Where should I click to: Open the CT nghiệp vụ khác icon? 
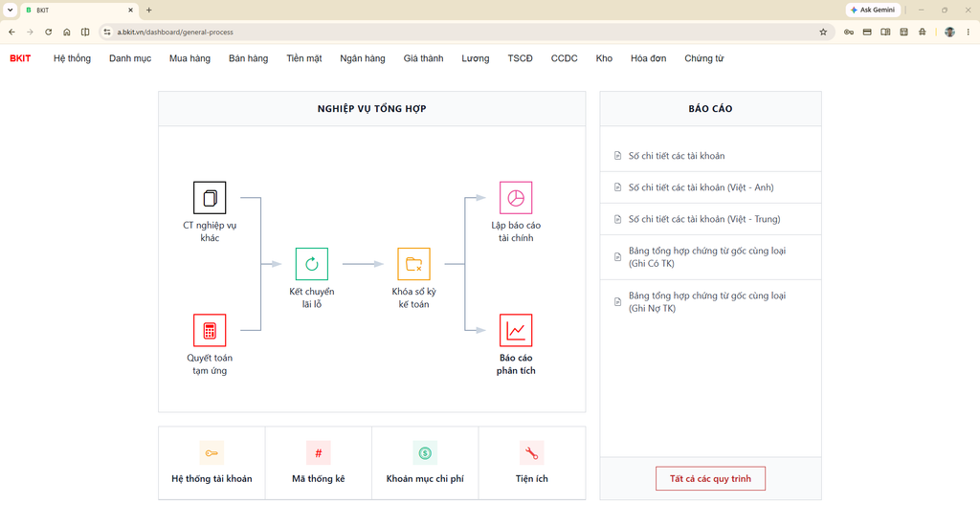point(210,197)
